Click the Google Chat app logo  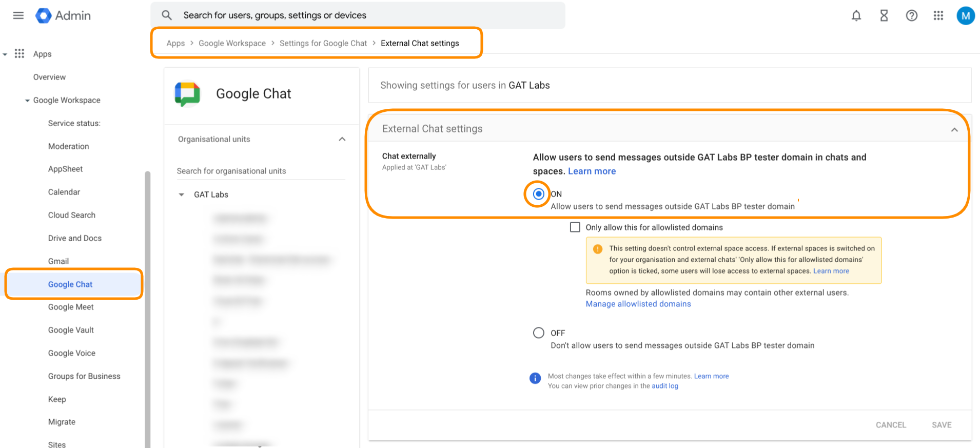(187, 94)
